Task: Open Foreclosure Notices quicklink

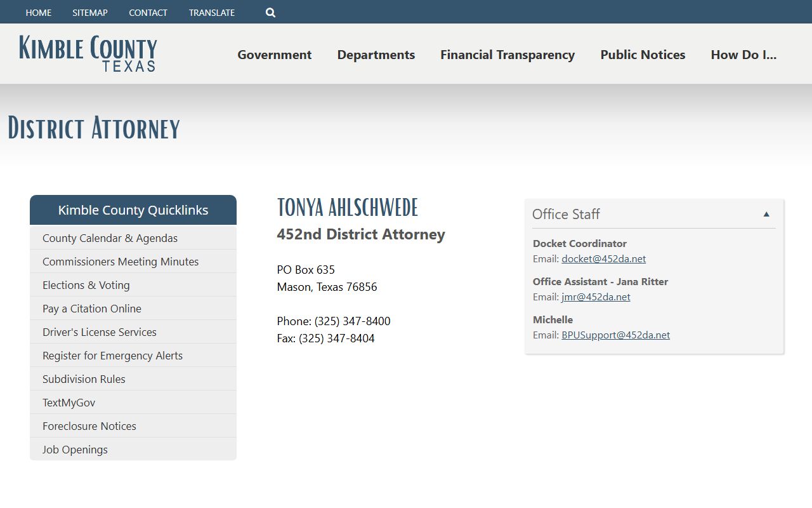Action: (133, 426)
